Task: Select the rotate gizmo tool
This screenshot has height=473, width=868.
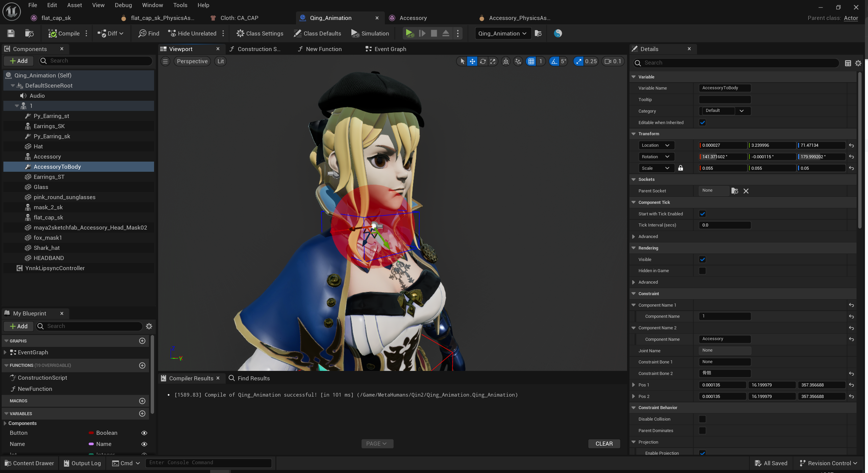Action: 483,61
